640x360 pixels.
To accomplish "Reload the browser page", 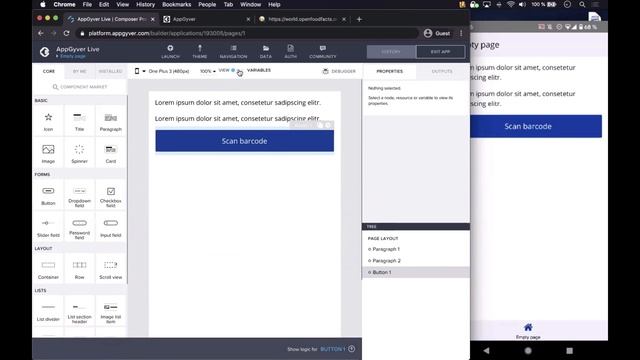I will (x=67, y=33).
